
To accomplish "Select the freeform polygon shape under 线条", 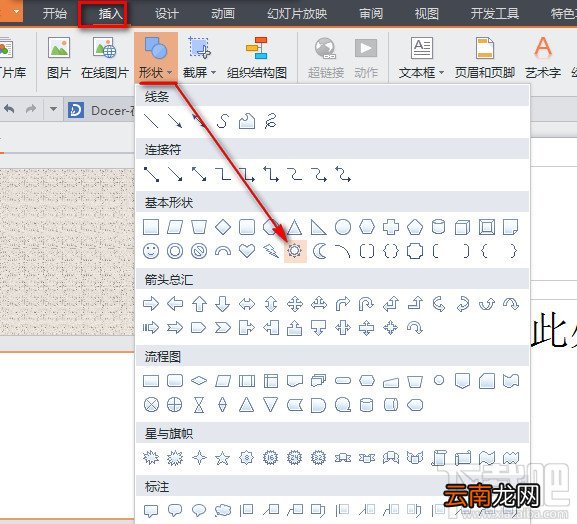I will (247, 121).
